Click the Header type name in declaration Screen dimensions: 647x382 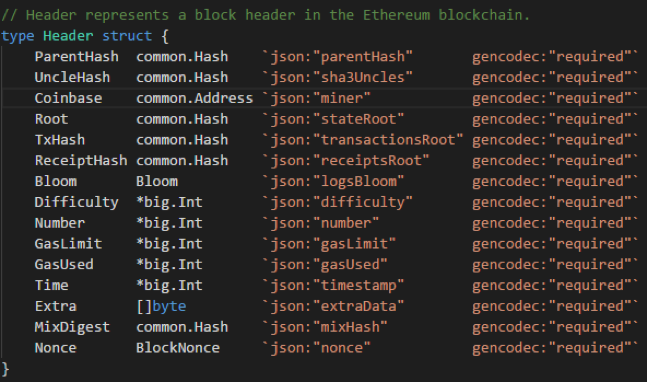tap(68, 36)
